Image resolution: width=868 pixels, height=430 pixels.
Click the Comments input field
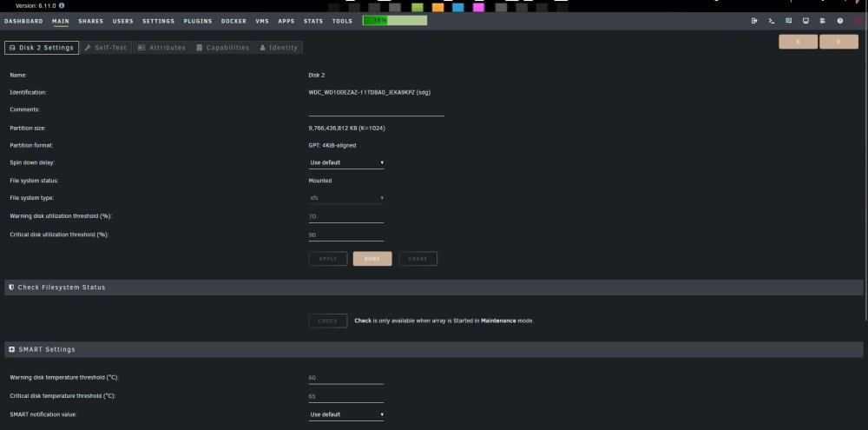(x=377, y=110)
